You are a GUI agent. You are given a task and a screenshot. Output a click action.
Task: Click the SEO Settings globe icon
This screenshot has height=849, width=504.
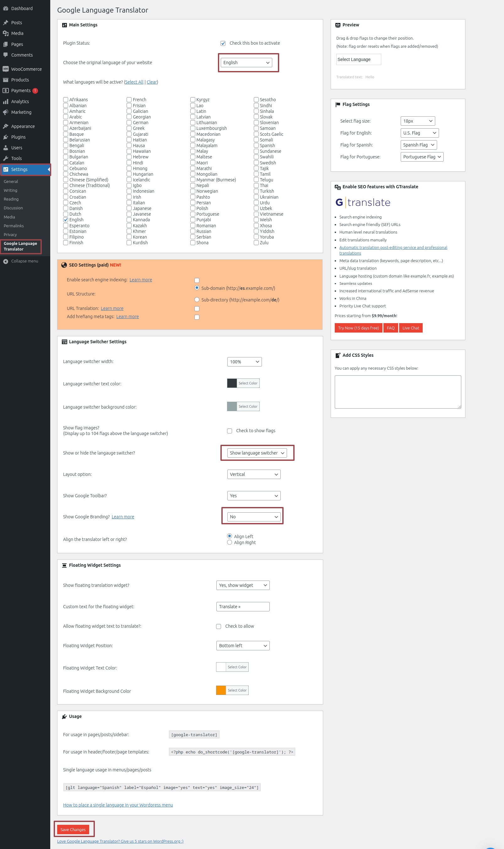[64, 265]
